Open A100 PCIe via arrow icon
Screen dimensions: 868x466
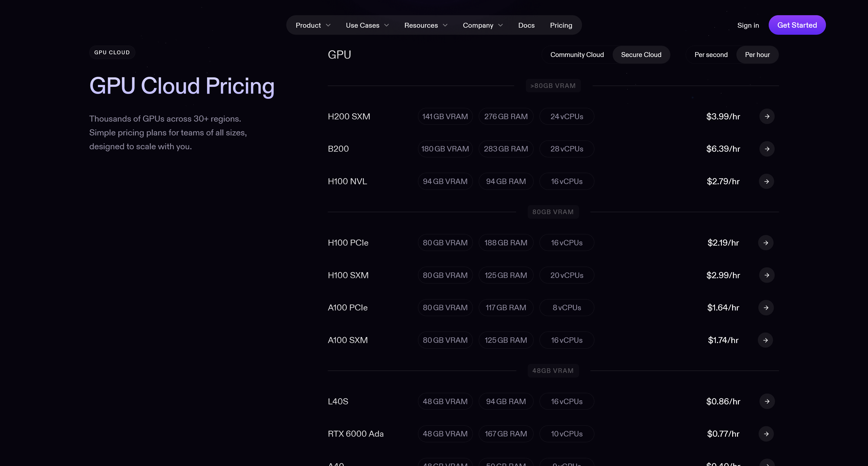tap(766, 307)
